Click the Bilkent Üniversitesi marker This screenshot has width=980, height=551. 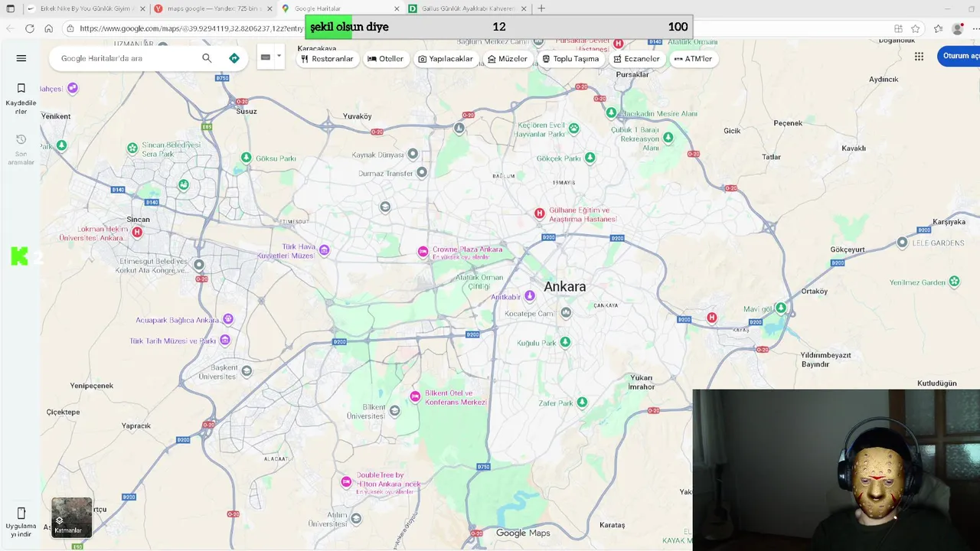[394, 411]
